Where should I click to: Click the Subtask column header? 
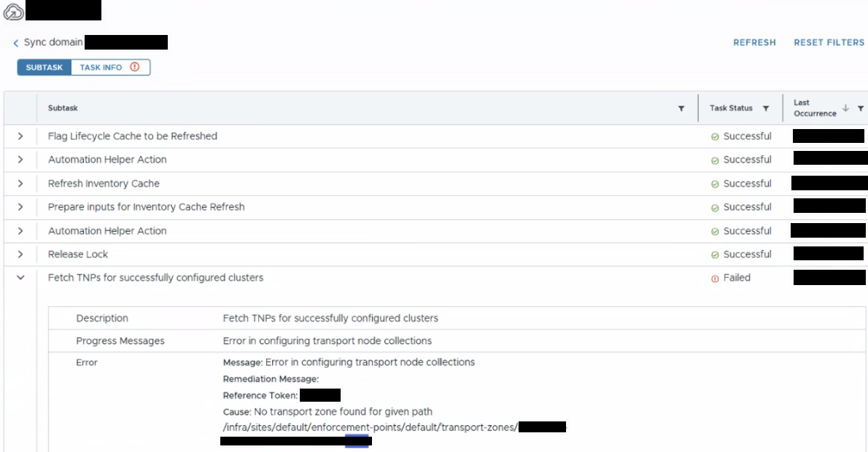[x=63, y=108]
